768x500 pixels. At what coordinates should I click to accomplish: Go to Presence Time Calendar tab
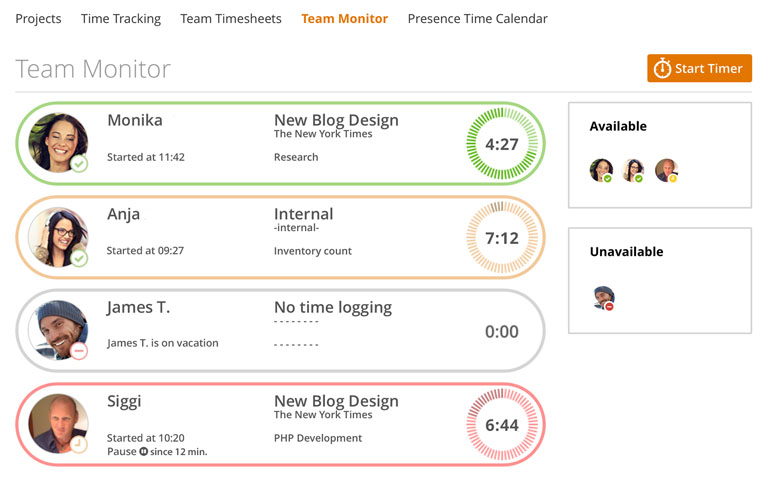pyautogui.click(x=477, y=19)
